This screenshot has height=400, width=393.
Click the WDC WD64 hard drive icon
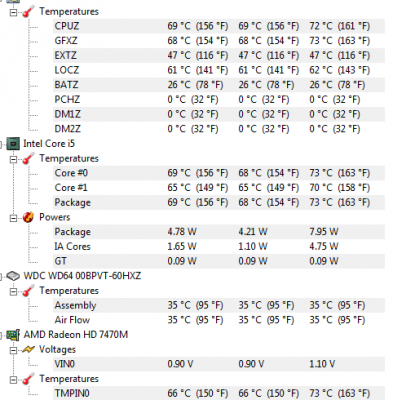[13, 276]
